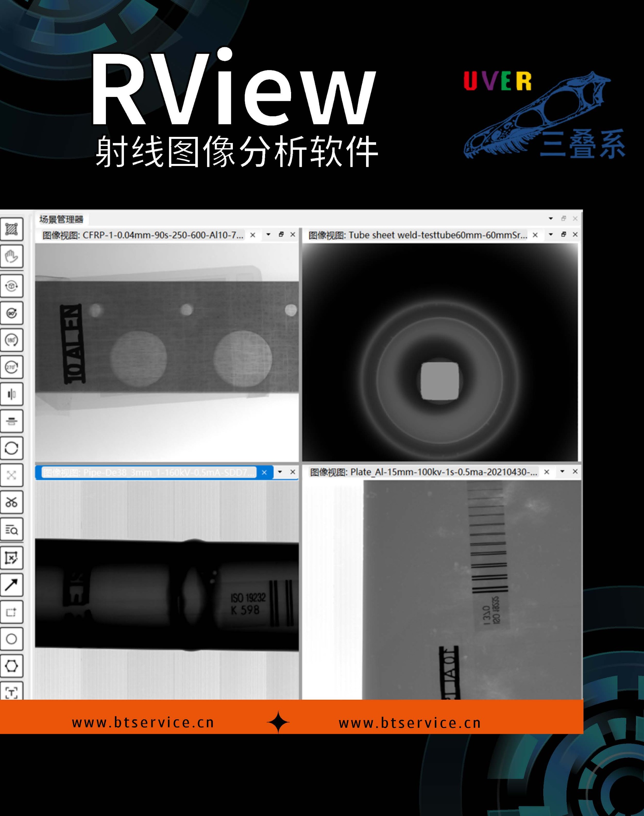Expand the Tube sheet weld view dropdown

click(551, 235)
